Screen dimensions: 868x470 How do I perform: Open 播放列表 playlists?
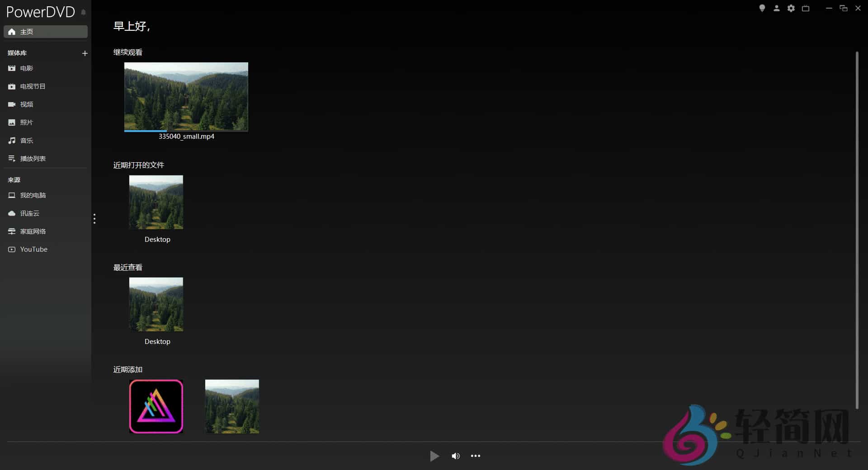33,159
